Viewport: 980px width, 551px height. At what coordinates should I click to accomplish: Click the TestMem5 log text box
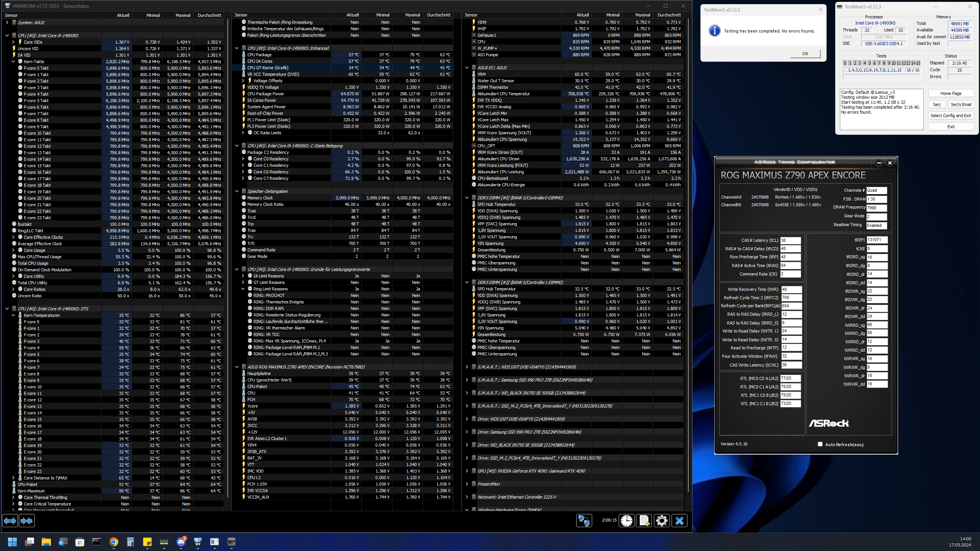[x=882, y=110]
